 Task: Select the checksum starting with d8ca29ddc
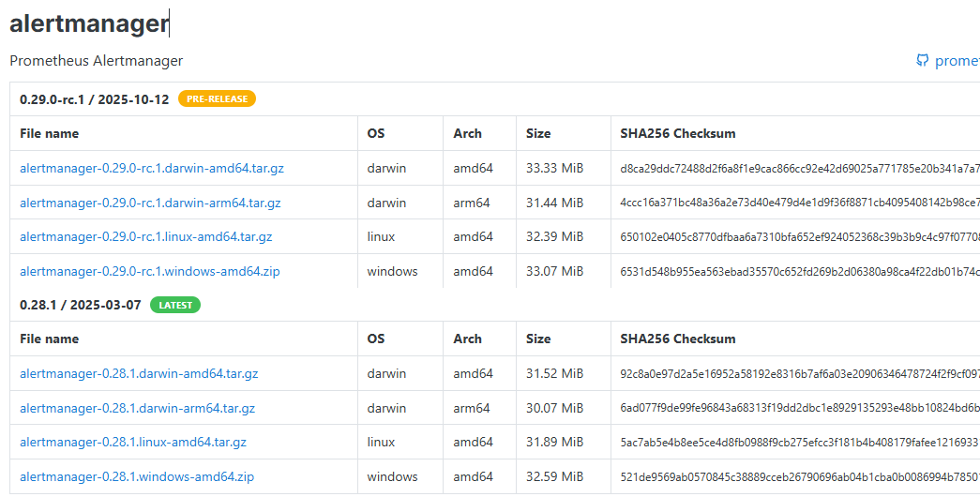tap(800, 168)
